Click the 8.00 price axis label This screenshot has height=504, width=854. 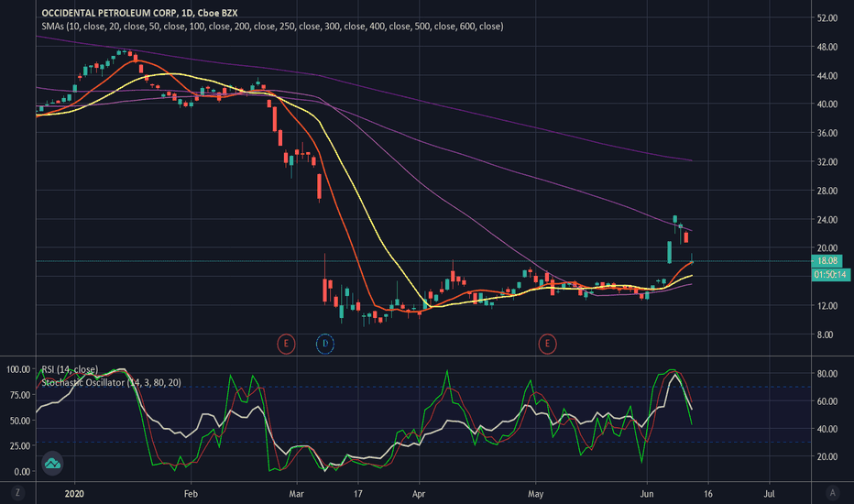click(x=825, y=334)
